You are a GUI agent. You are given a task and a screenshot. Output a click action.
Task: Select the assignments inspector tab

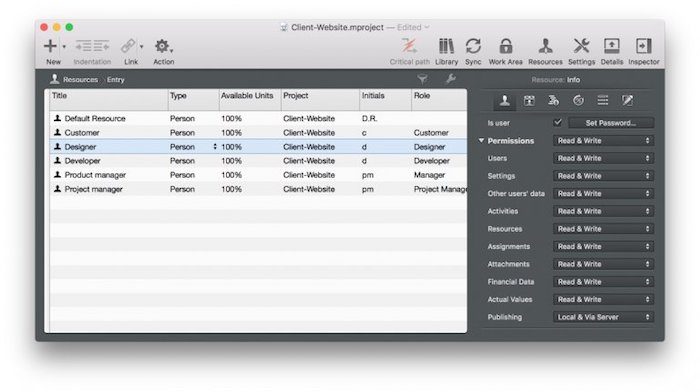coord(554,100)
